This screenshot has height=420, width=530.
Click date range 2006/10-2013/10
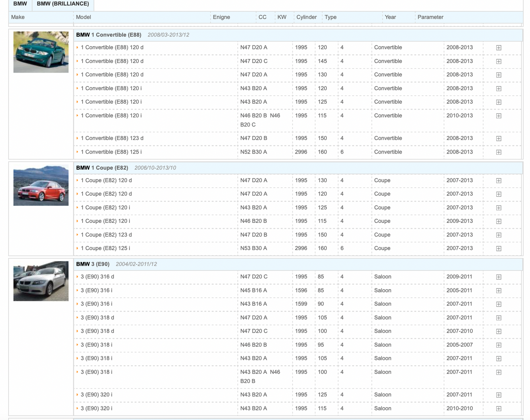coord(155,168)
